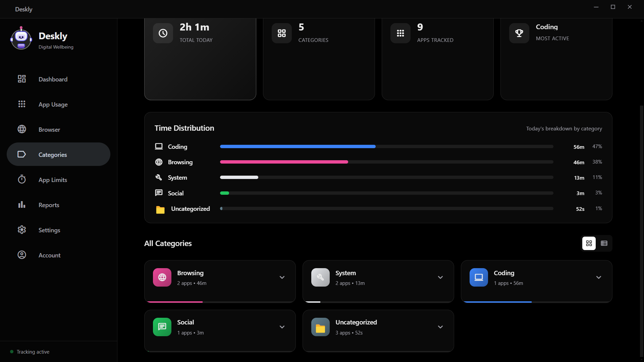The width and height of the screenshot is (644, 362).
Task: Switch All Categories to grid view
Action: pos(589,243)
